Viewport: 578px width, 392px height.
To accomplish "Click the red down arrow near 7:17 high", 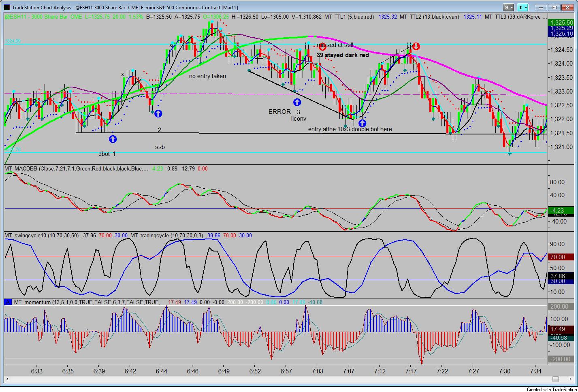I will 416,47.
